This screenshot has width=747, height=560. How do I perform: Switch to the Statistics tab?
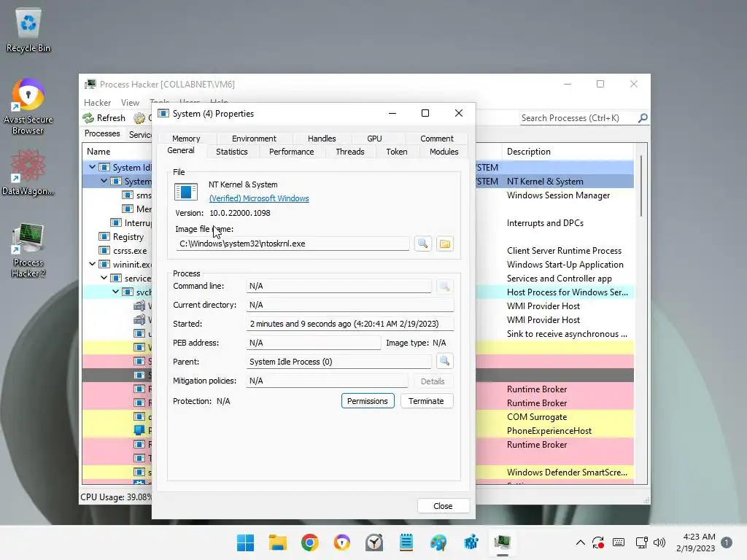point(231,152)
